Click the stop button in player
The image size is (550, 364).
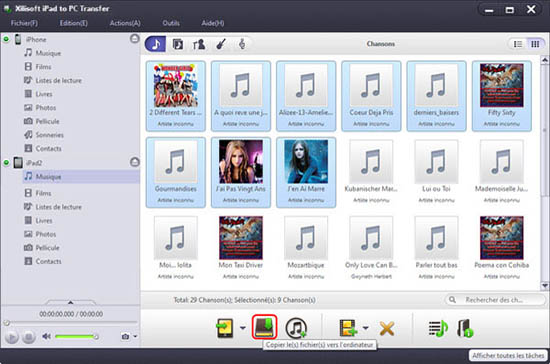(29, 337)
